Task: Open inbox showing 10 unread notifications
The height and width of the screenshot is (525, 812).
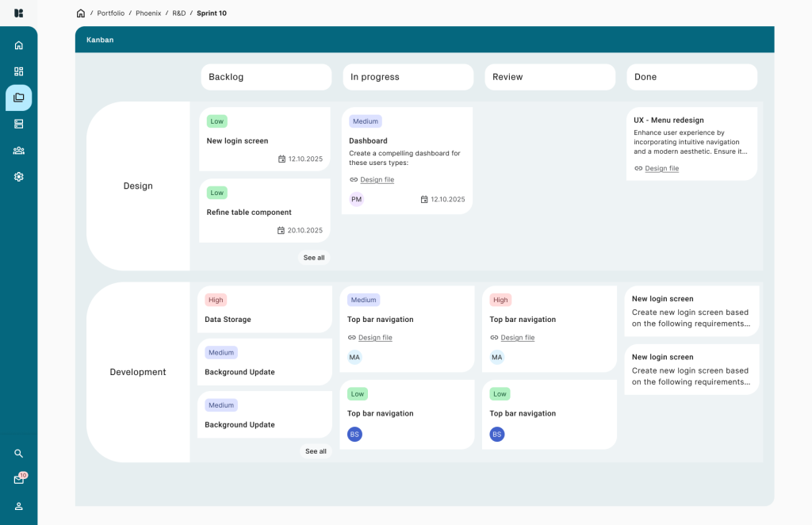Action: point(18,479)
